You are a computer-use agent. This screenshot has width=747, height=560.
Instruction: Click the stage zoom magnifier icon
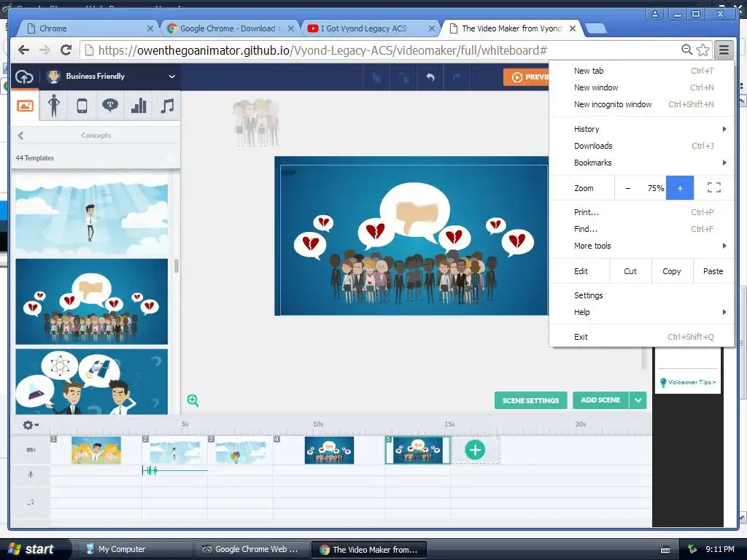pos(193,400)
